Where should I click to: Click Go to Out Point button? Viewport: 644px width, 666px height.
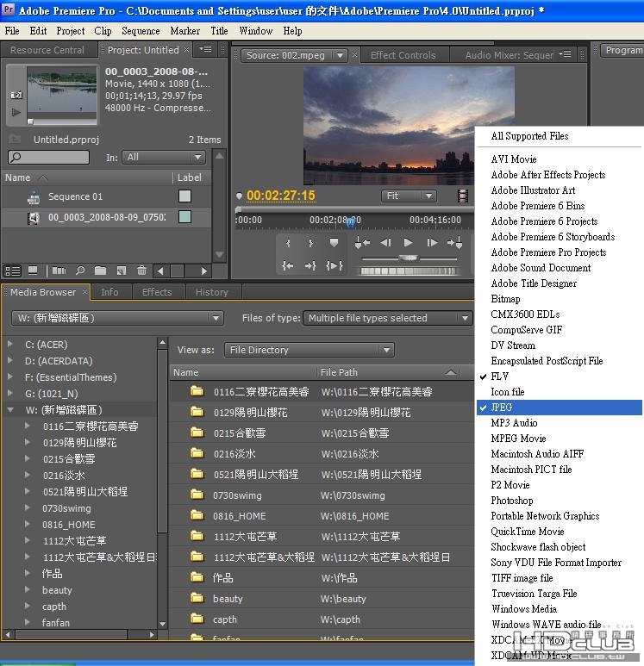tap(310, 266)
